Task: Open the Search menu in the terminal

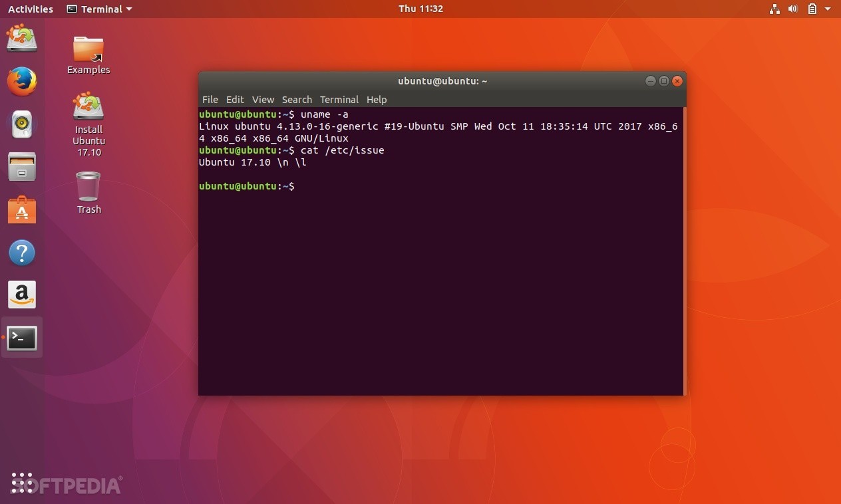Action: [297, 99]
